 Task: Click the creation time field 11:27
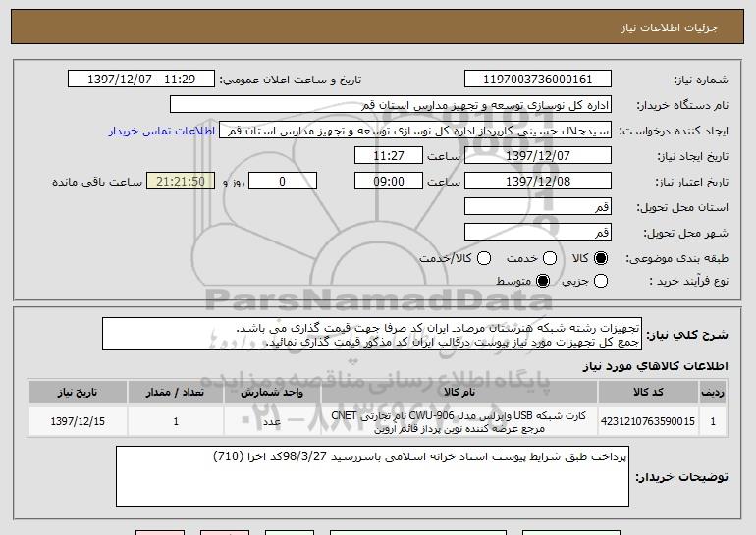(389, 156)
